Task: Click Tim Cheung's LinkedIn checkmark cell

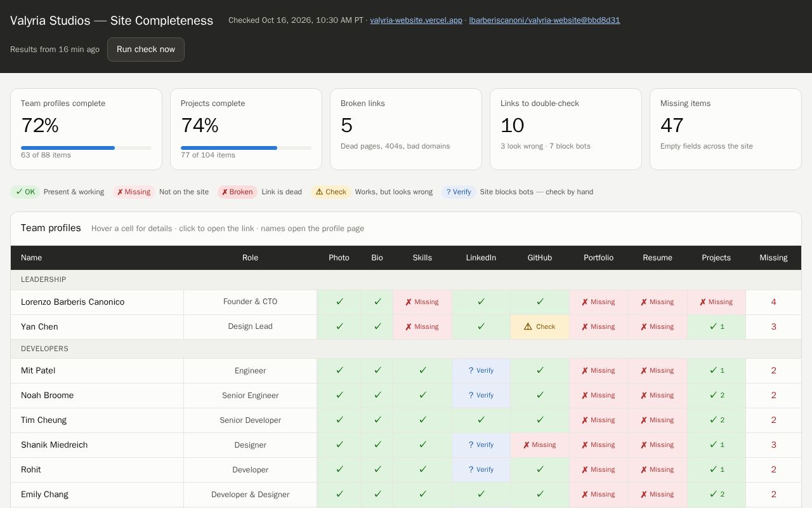Action: [481, 420]
